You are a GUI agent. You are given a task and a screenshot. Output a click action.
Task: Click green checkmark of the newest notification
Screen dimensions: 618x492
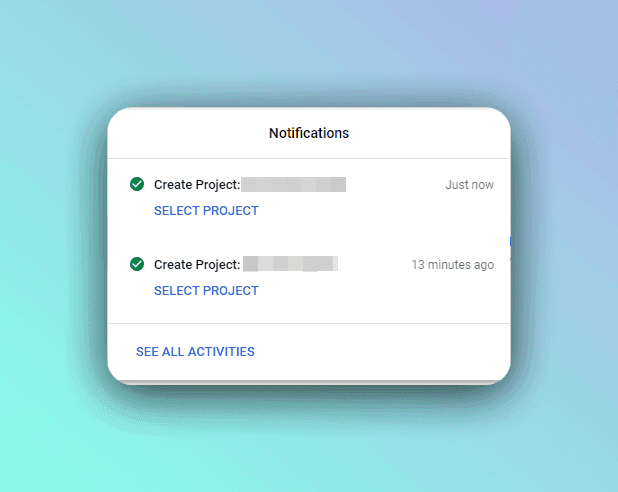137,184
